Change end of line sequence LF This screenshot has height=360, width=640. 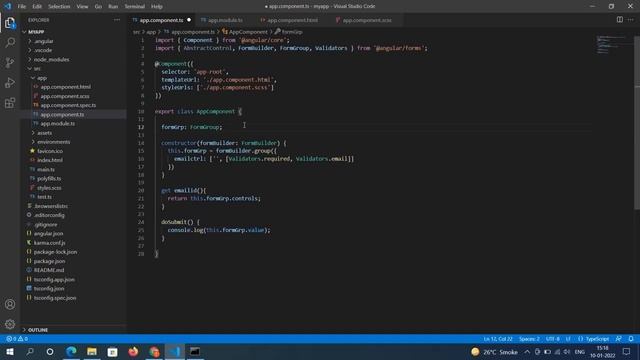pyautogui.click(x=568, y=339)
